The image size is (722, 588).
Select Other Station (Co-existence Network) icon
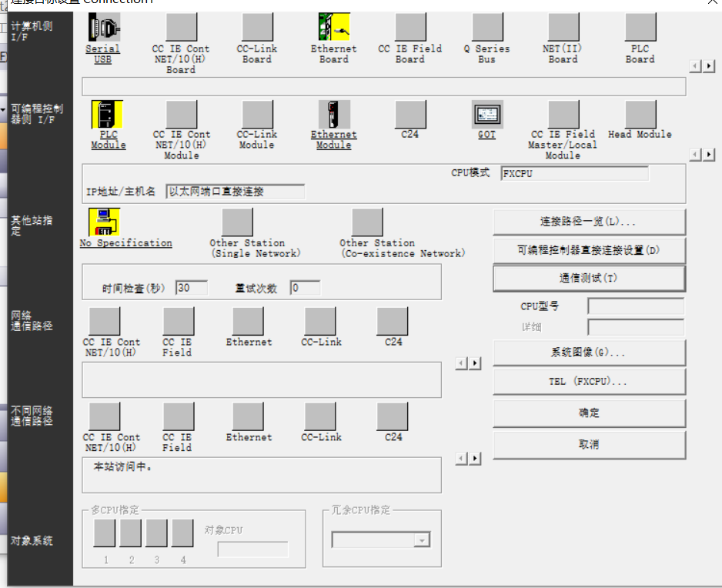coord(366,222)
